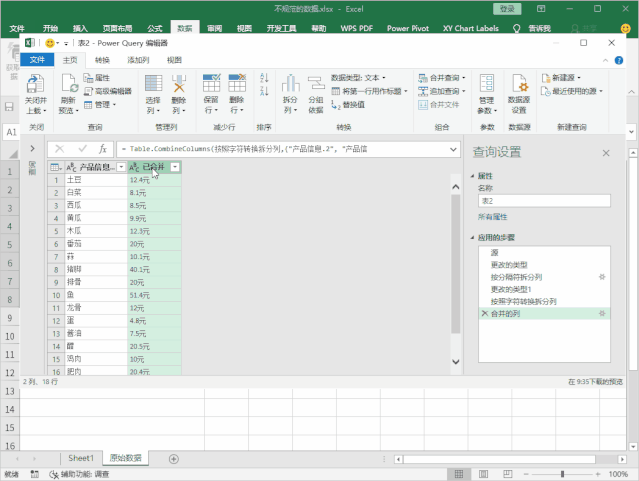Click the 名称 input field containing 表2

[543, 200]
